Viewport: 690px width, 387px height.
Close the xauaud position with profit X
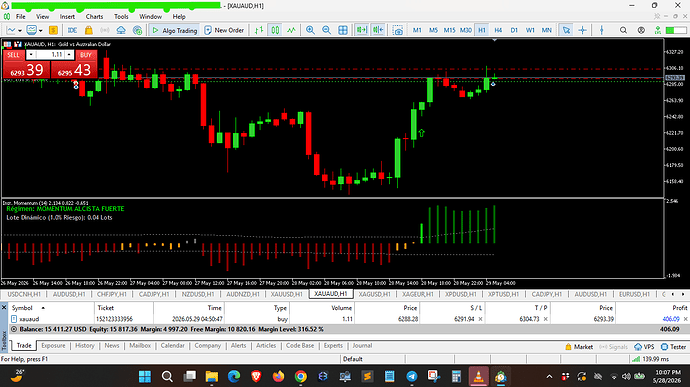tap(685, 319)
